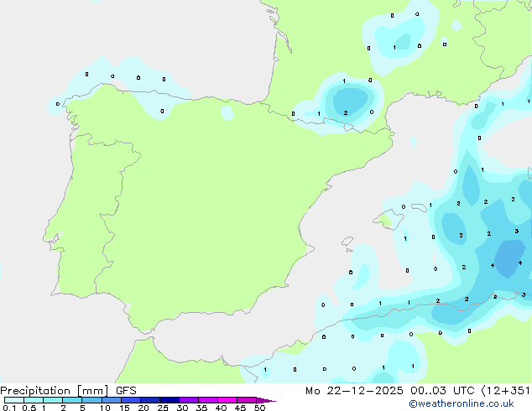Select legend swatch between 25 and 30
Viewport: 532px width, 411px height.
(x=170, y=400)
